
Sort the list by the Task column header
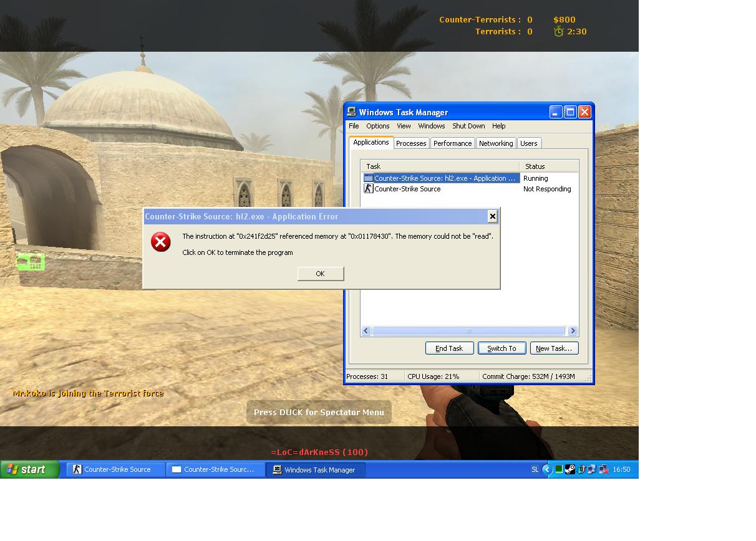coord(440,166)
